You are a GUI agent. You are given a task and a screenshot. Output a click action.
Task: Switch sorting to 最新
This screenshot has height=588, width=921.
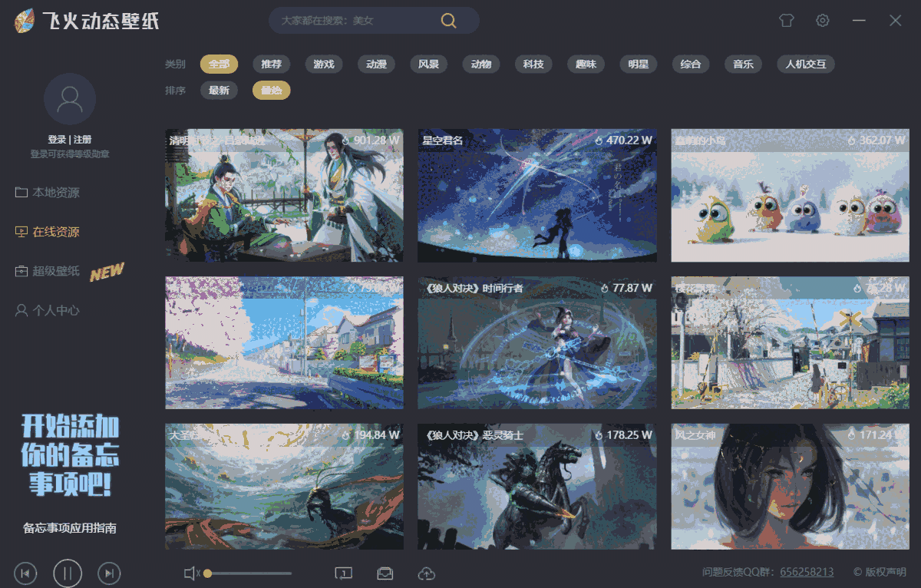coord(218,90)
